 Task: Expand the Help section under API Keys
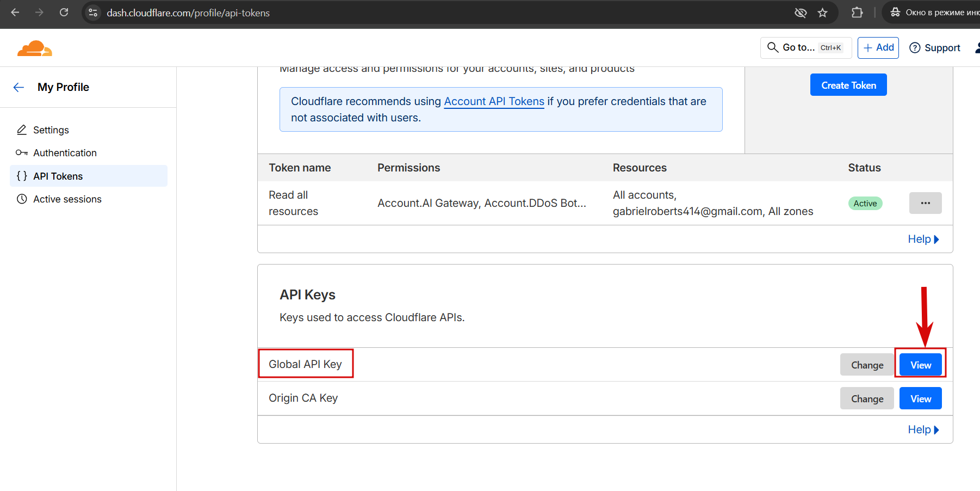pyautogui.click(x=923, y=429)
